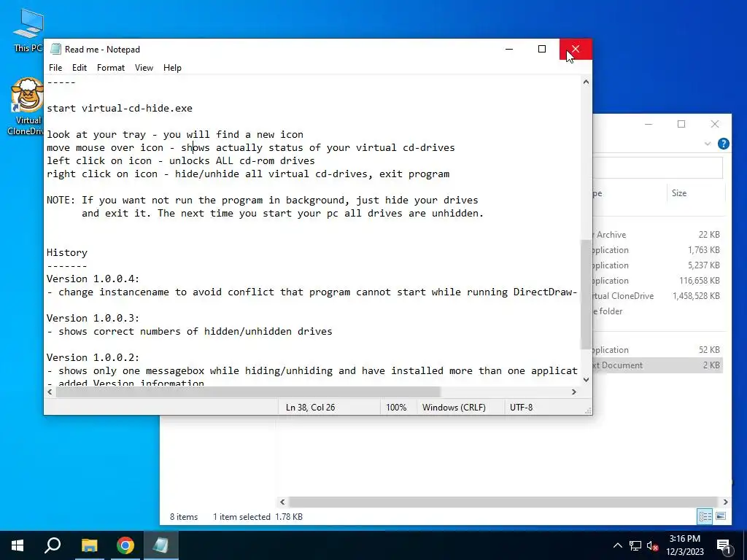747x560 pixels.
Task: Click the 'Version 1.0.0.3:' line
Action: tap(93, 318)
